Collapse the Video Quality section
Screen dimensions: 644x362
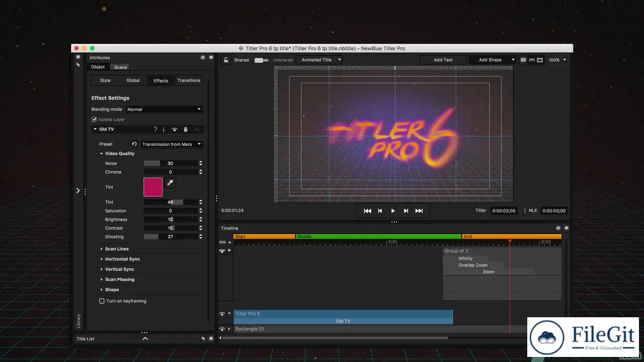(101, 154)
